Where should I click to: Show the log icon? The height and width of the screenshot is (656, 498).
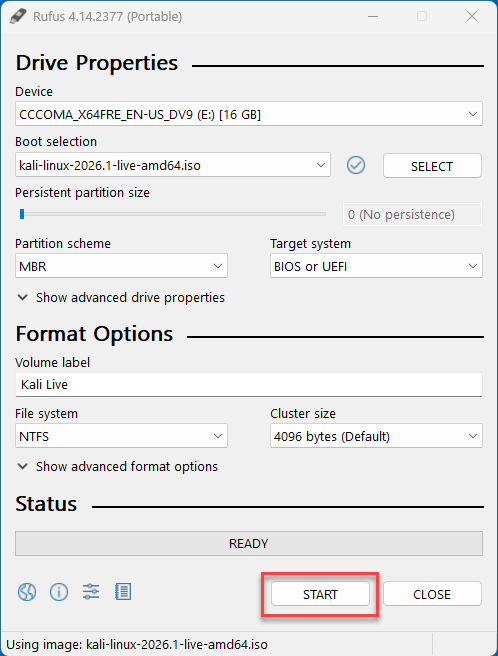pos(123,592)
